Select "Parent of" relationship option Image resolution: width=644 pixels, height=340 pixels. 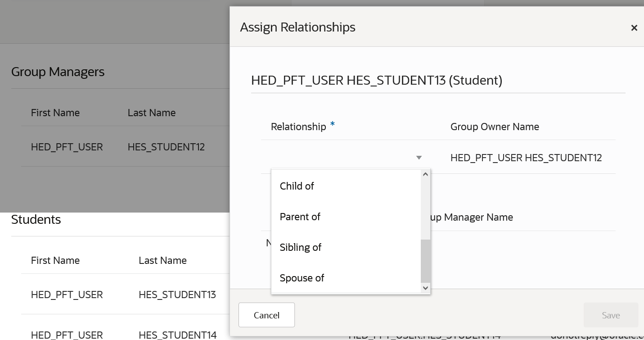tap(300, 217)
